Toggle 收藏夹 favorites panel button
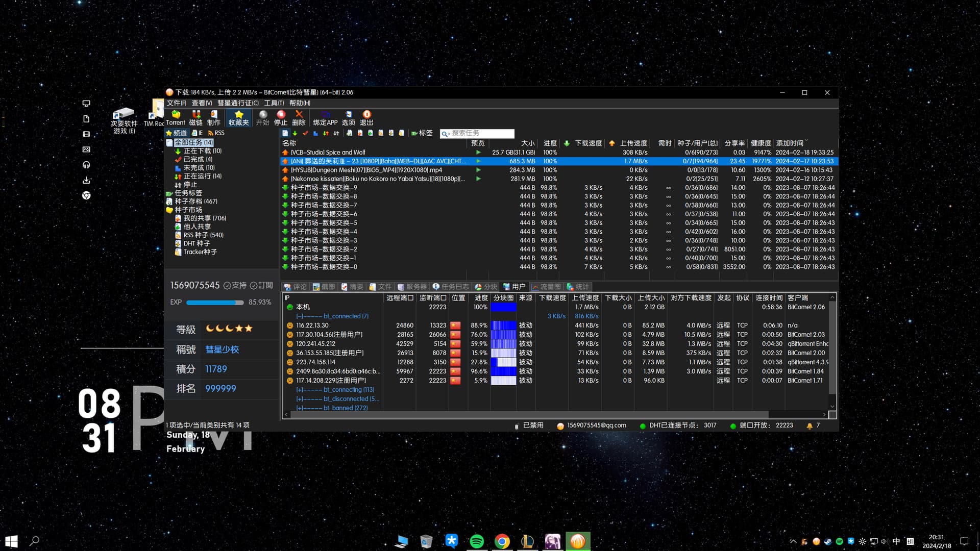 (x=238, y=118)
